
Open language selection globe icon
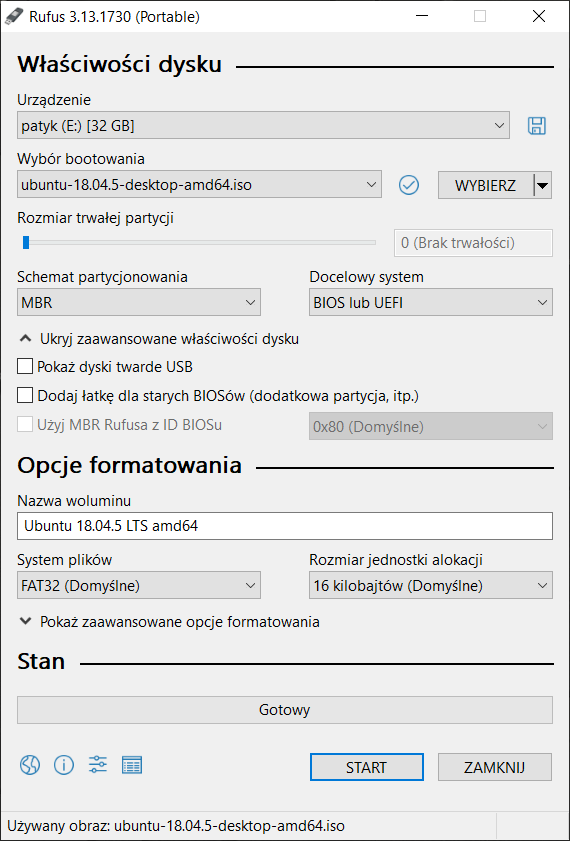click(x=30, y=765)
